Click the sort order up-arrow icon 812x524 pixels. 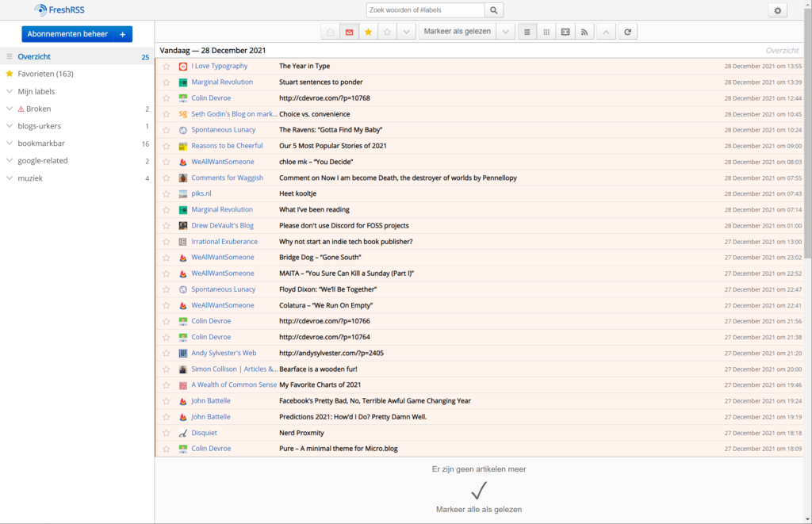pyautogui.click(x=606, y=32)
